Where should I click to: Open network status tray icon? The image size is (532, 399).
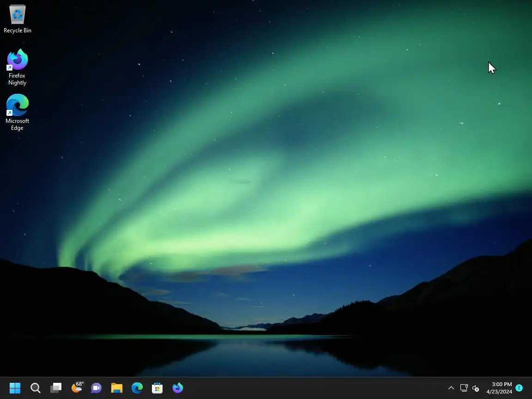click(464, 388)
